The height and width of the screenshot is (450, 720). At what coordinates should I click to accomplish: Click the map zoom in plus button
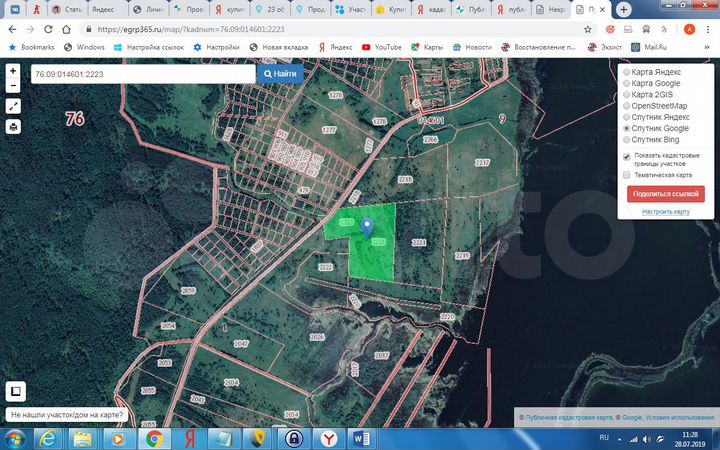pos(13,71)
